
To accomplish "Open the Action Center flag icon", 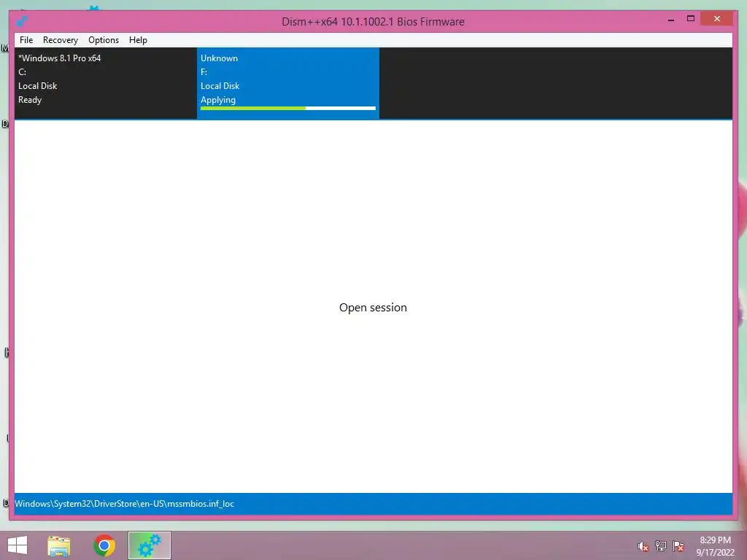I will [x=678, y=546].
